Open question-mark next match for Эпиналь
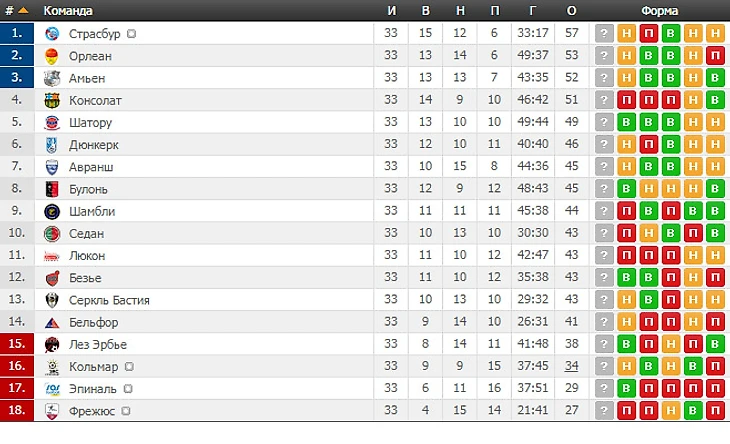Image resolution: width=730 pixels, height=444 pixels. pyautogui.click(x=604, y=388)
